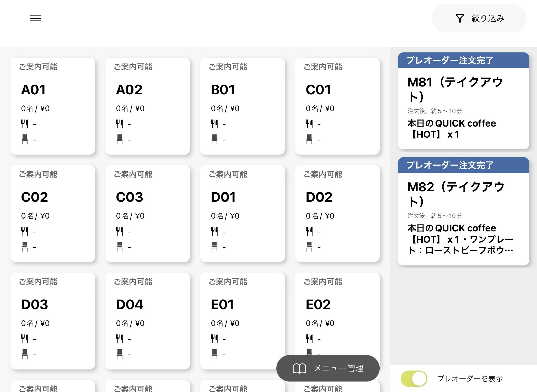Toggle the プレオーダーを表示 switch
The image size is (537, 392).
pos(414,378)
